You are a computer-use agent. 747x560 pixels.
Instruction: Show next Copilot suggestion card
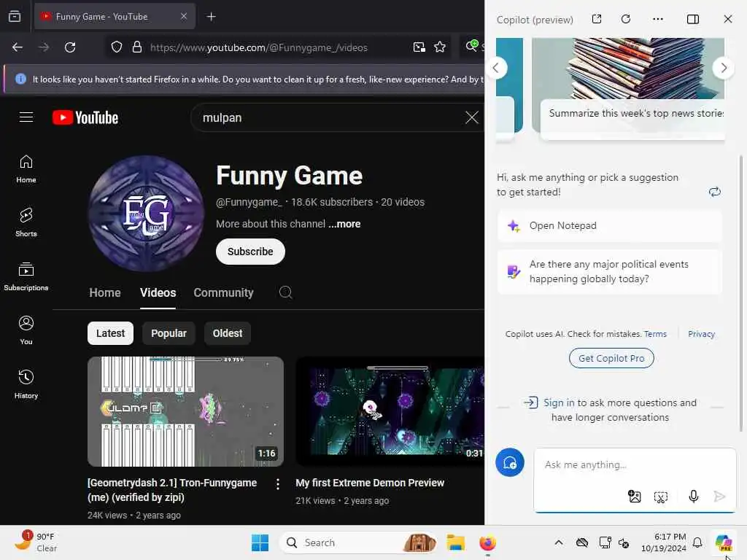724,68
